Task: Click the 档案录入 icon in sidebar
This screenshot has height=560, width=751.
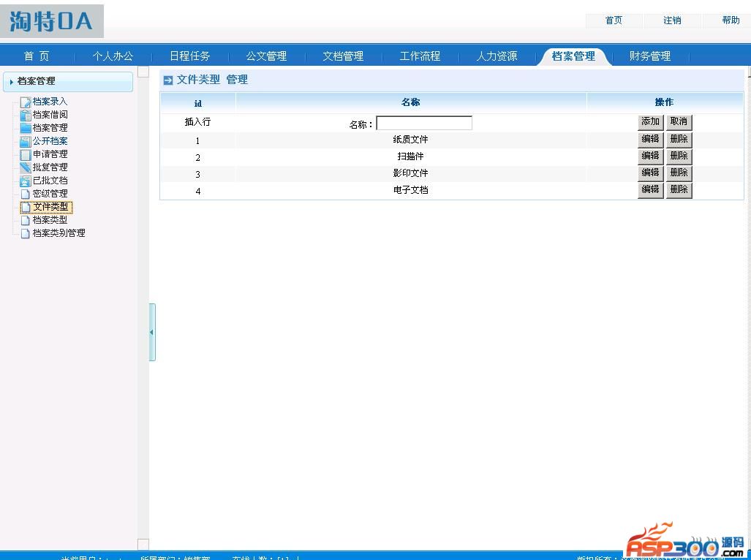Action: tap(26, 102)
